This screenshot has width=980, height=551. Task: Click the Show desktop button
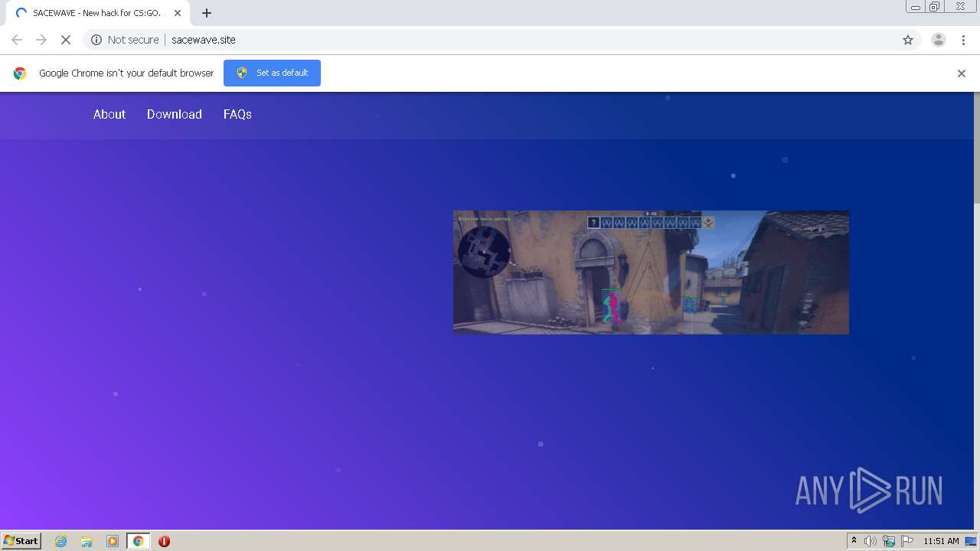click(x=972, y=541)
